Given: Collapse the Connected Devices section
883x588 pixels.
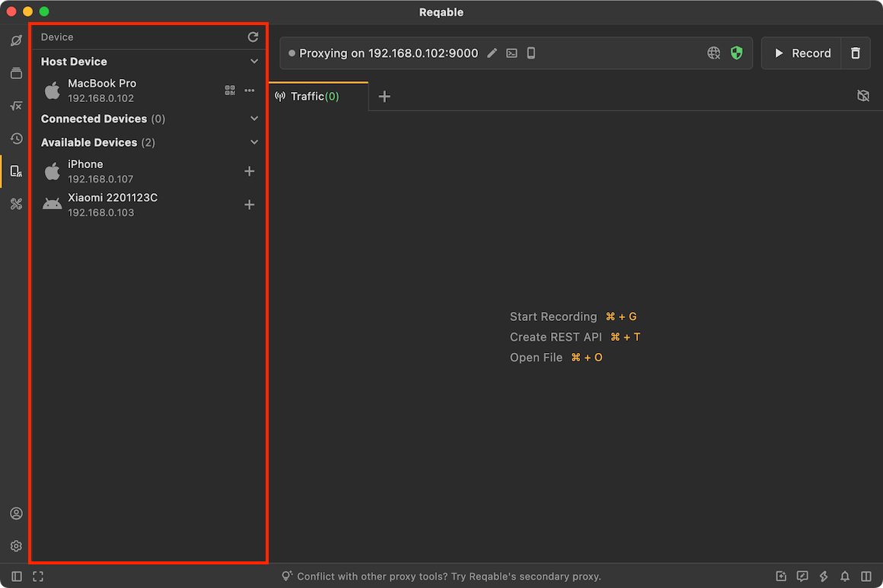Looking at the screenshot, I should click(x=254, y=119).
